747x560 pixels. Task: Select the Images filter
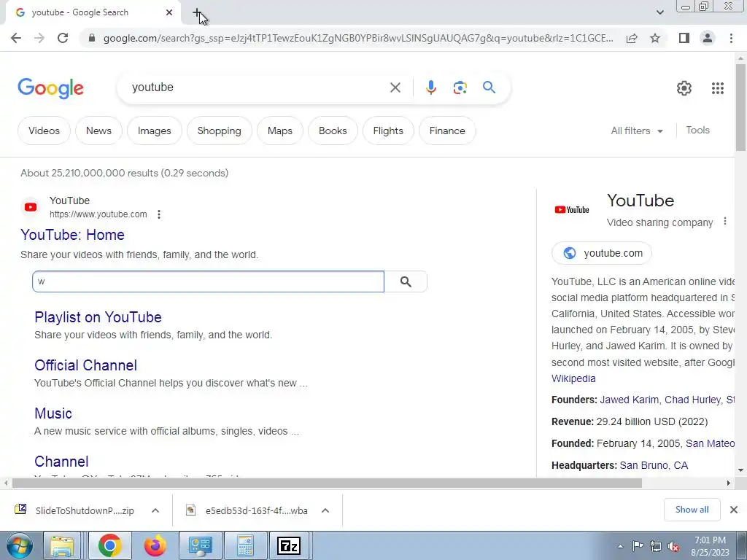pyautogui.click(x=155, y=131)
